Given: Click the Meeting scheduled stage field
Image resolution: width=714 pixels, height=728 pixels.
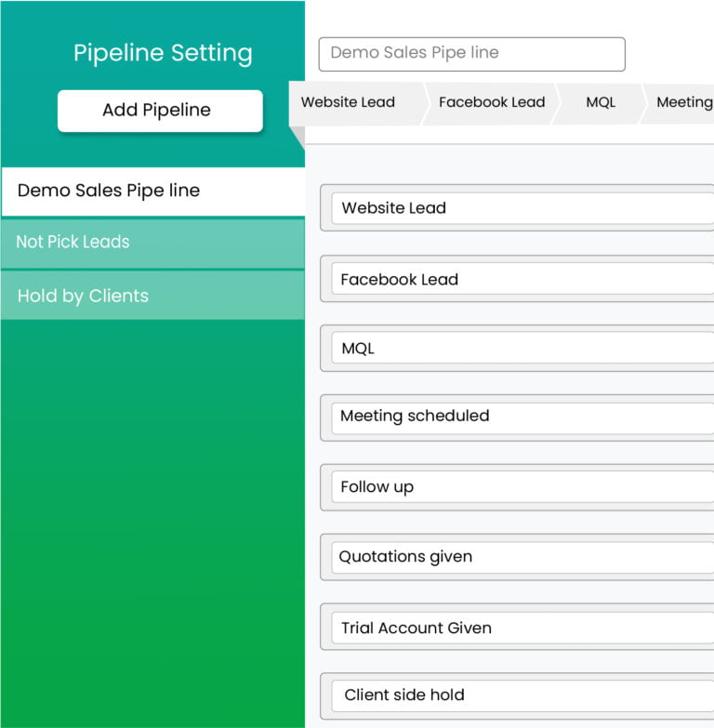Looking at the screenshot, I should tap(521, 417).
